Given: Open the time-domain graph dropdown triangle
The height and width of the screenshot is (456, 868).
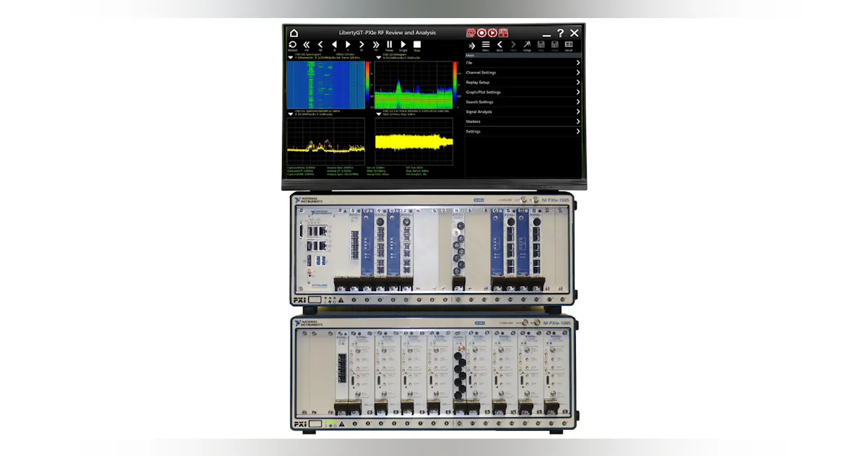Looking at the screenshot, I should [x=378, y=114].
